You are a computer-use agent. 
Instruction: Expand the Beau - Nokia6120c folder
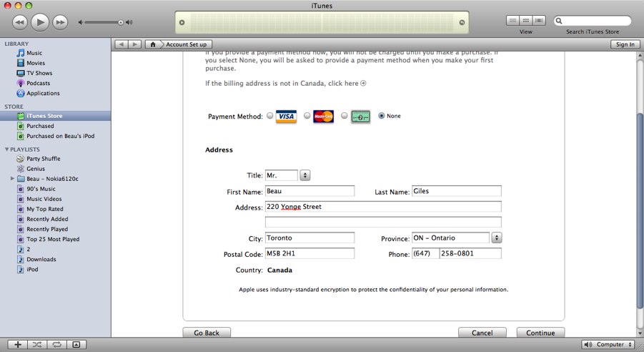tap(12, 178)
